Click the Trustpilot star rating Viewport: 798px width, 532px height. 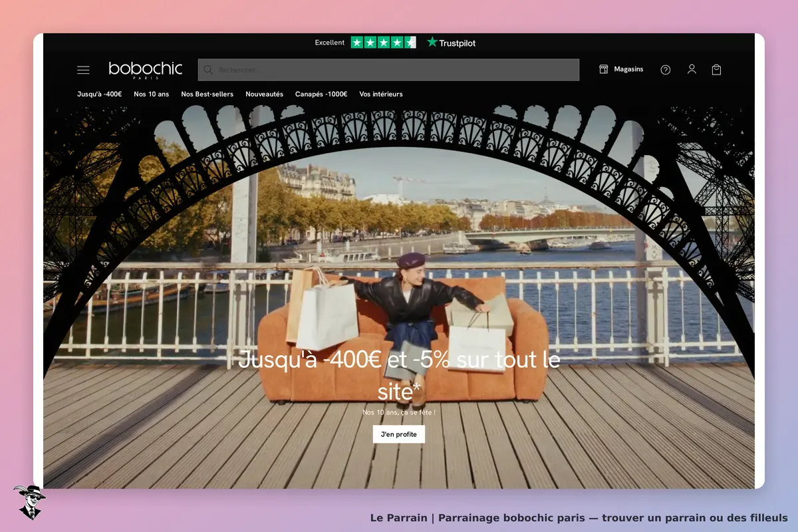(x=383, y=43)
